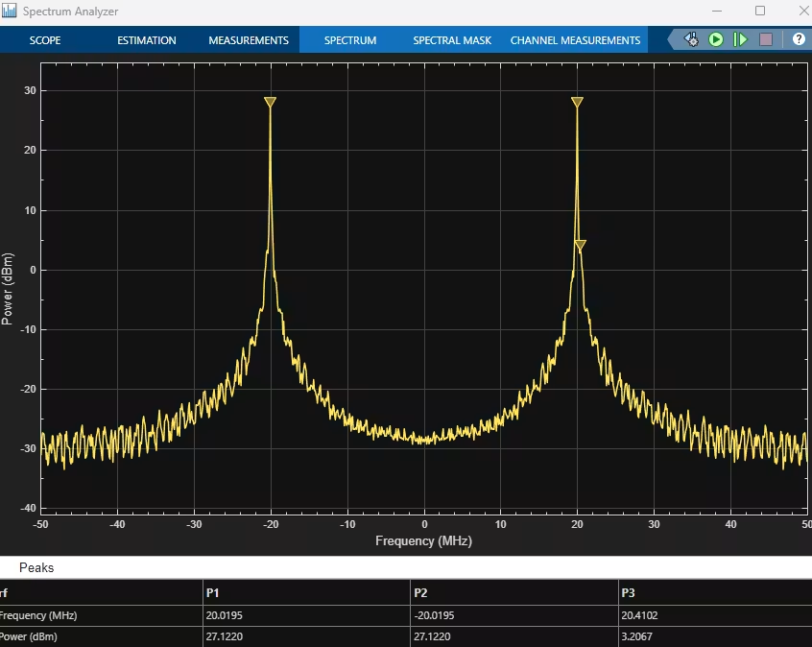Stop the simulation with the square stop button
812x647 pixels.
click(766, 40)
